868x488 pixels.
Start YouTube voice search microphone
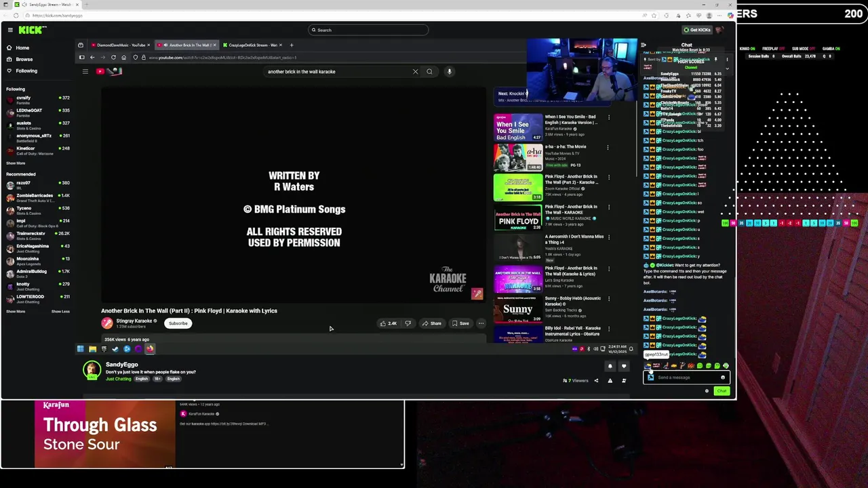pyautogui.click(x=449, y=71)
